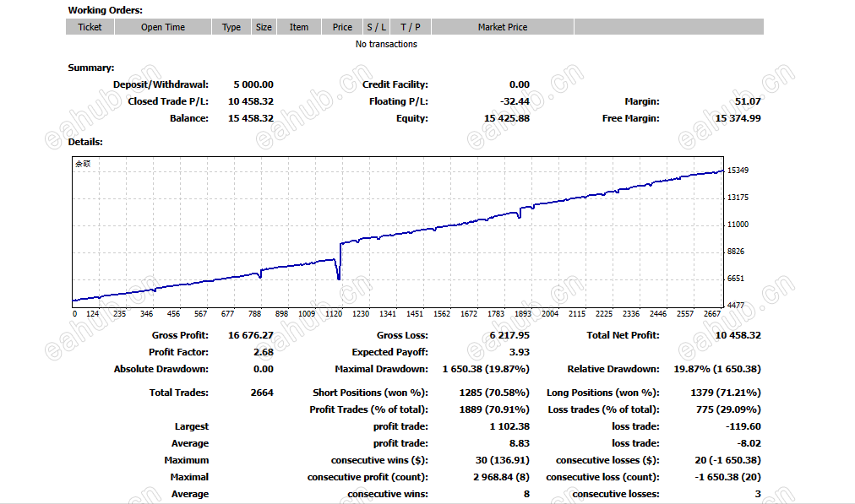The width and height of the screenshot is (855, 504).
Task: Click the chart y-axis label 15349
Action: click(738, 171)
